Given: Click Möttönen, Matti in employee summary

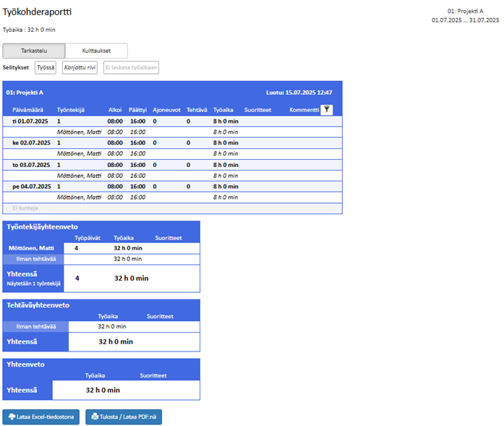Looking at the screenshot, I should (32, 248).
